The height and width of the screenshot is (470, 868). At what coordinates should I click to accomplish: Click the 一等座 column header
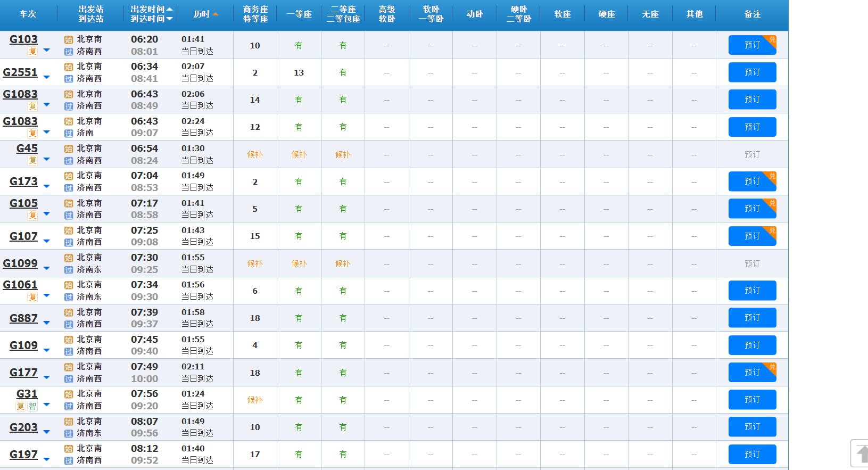point(299,14)
